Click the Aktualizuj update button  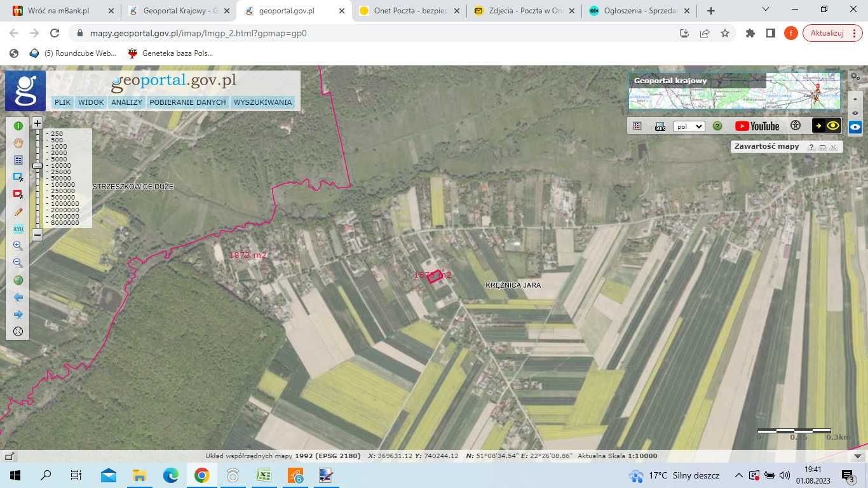click(x=832, y=33)
